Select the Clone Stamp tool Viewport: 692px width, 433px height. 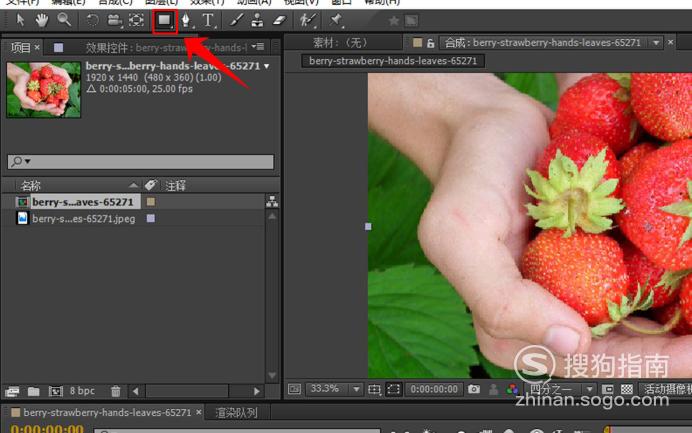coord(257,20)
